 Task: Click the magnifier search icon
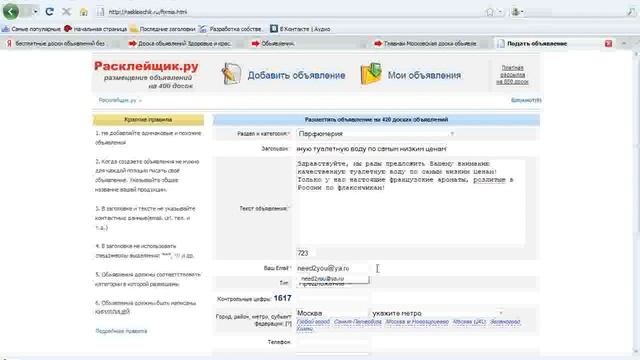point(631,12)
